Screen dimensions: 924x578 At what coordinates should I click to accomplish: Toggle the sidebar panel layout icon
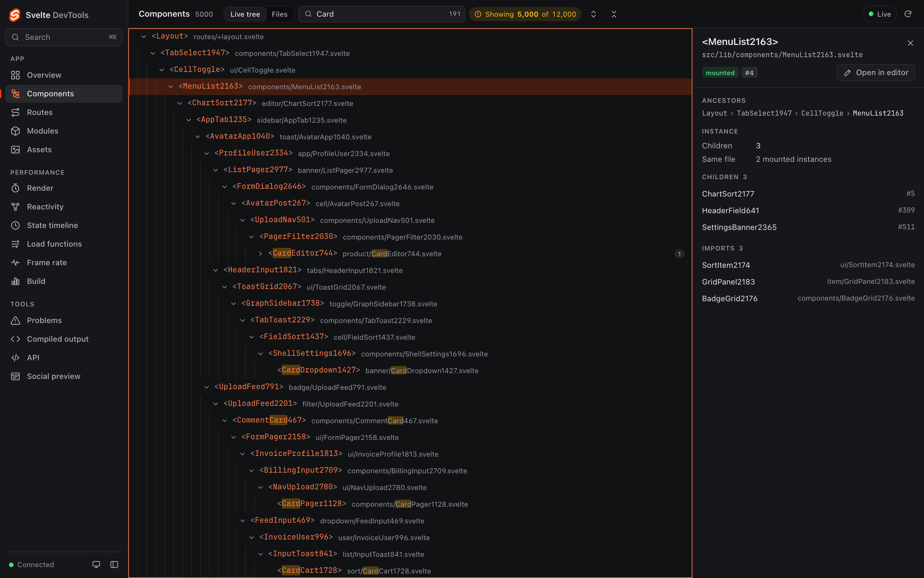click(x=114, y=565)
